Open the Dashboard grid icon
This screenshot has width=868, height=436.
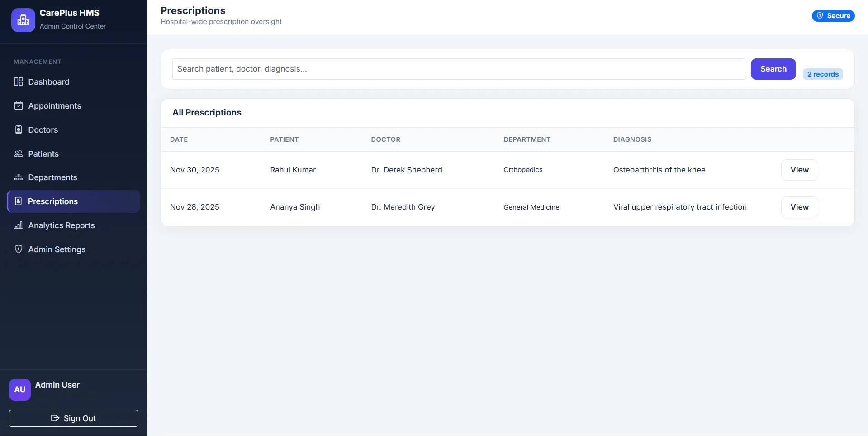click(x=19, y=81)
